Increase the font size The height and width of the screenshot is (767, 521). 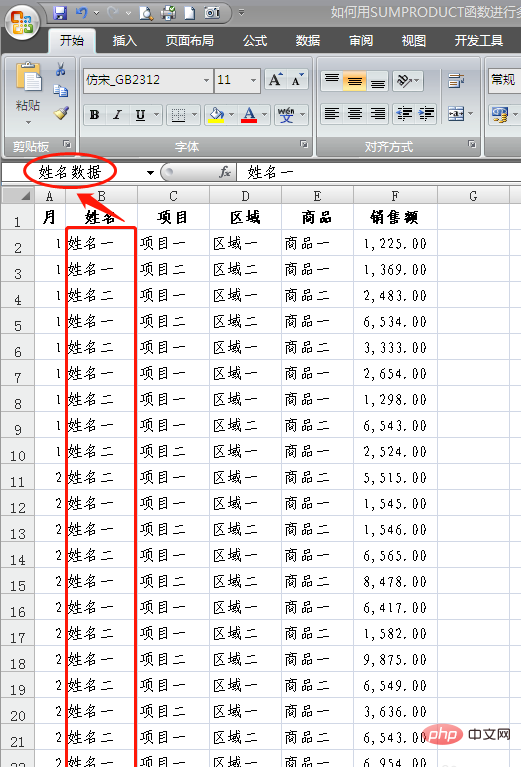[x=275, y=80]
